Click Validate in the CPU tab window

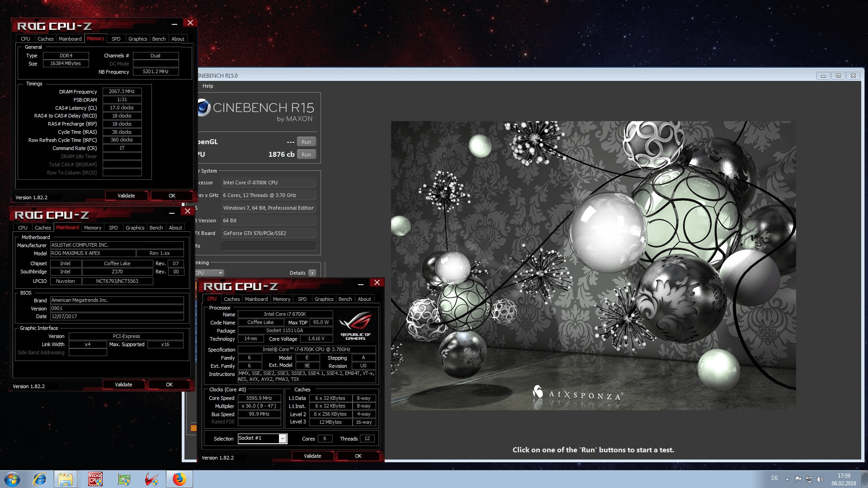pyautogui.click(x=312, y=456)
